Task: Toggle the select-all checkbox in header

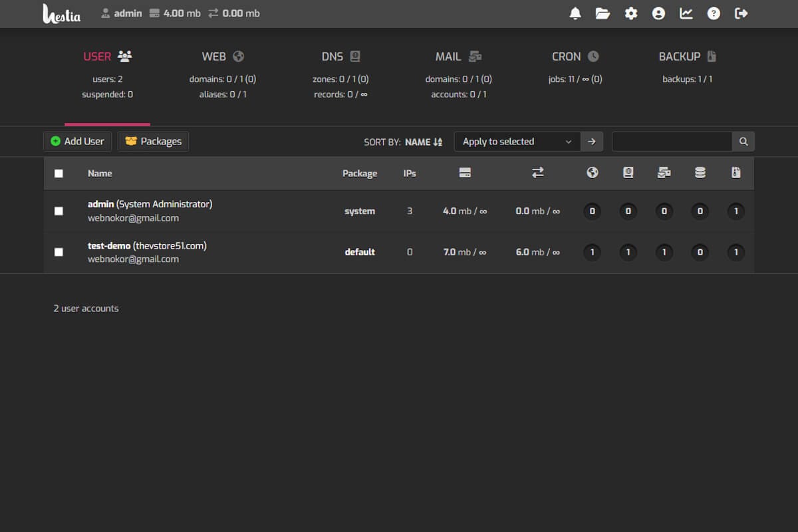Action: click(59, 174)
